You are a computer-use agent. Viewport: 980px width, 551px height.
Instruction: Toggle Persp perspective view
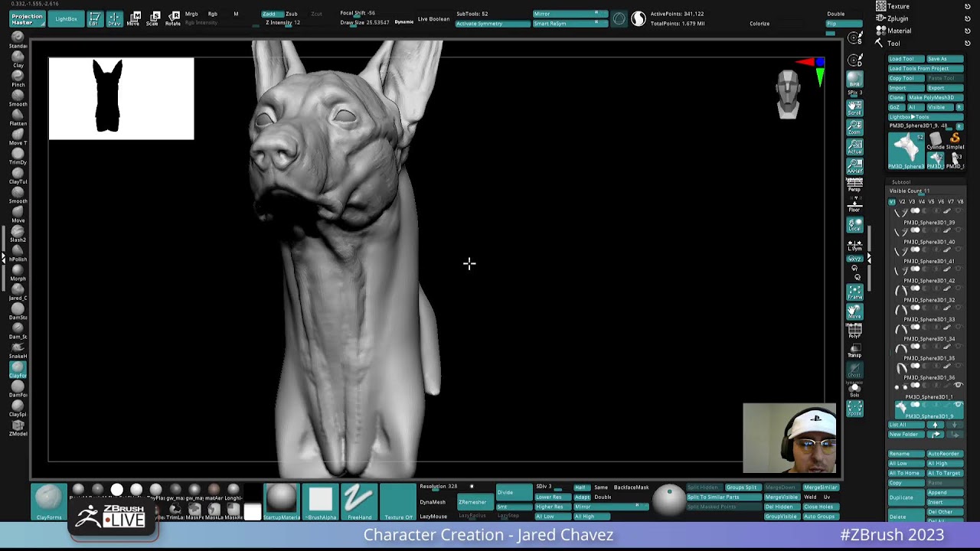click(x=854, y=185)
